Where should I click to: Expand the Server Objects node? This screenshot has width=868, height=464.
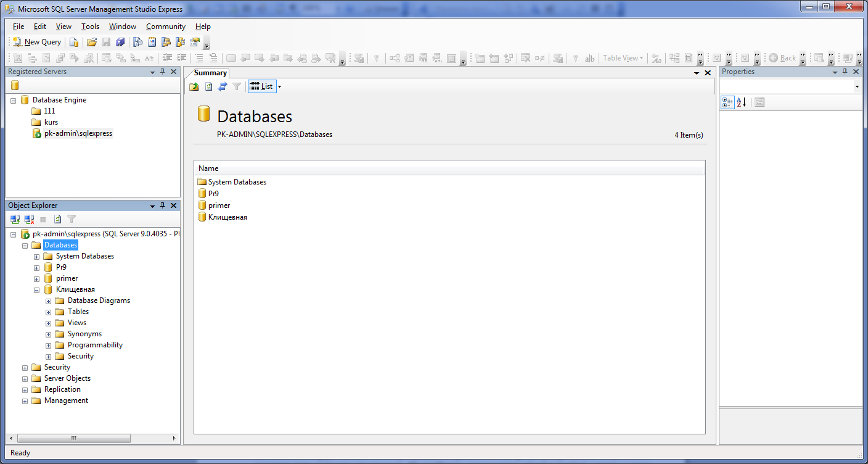point(25,379)
